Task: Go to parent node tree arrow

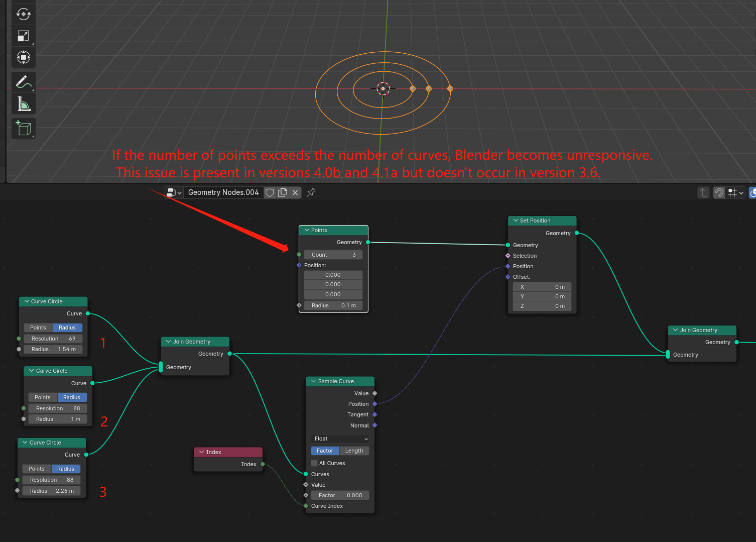Action: 703,192
